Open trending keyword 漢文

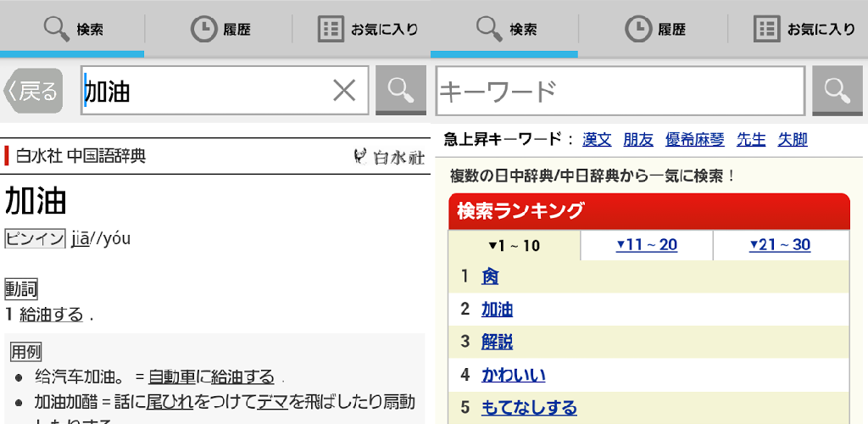pos(597,140)
